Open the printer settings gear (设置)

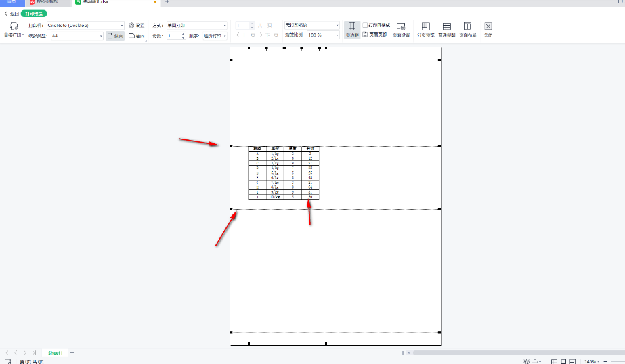(x=137, y=25)
